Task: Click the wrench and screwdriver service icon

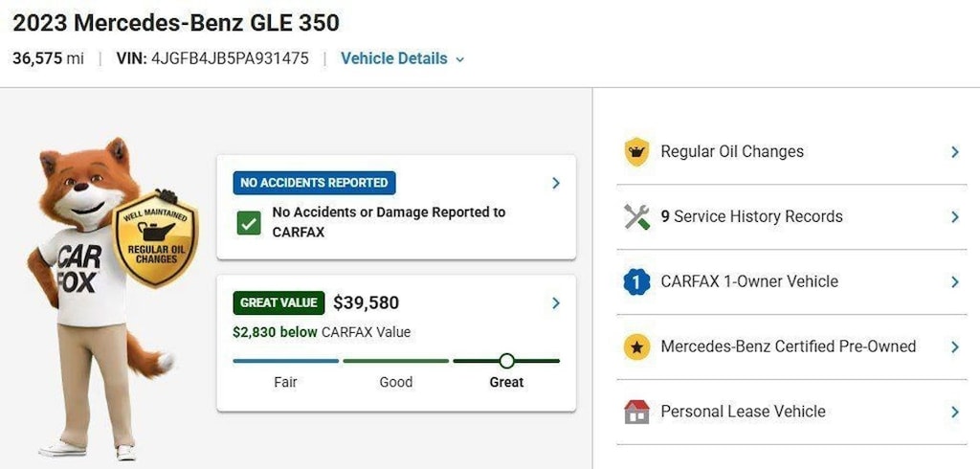Action: (x=636, y=217)
